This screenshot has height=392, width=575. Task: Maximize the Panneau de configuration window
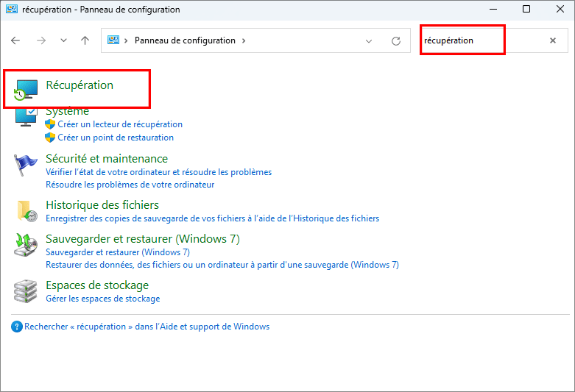(526, 9)
